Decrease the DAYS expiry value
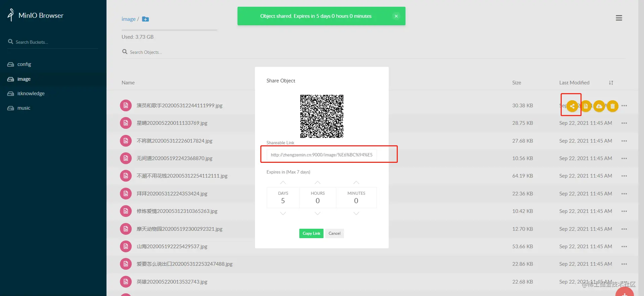644x296 pixels. pyautogui.click(x=283, y=213)
